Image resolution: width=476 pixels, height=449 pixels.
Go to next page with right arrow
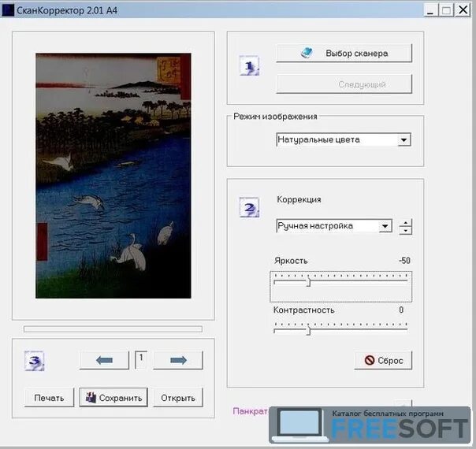pos(178,361)
